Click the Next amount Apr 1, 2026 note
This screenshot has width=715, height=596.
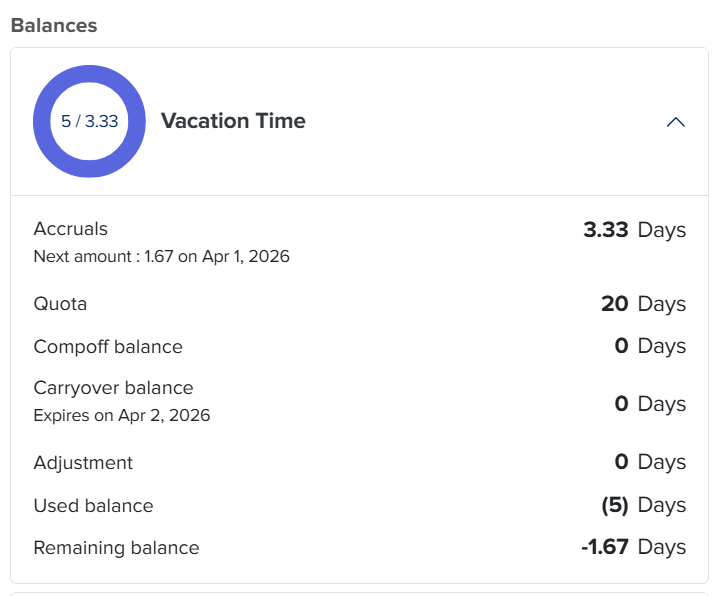(x=161, y=256)
